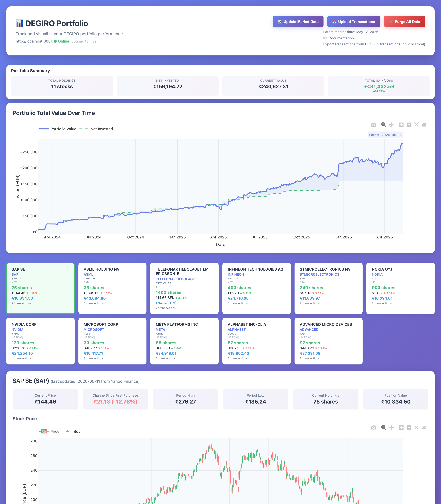Click the Online status indicator
This screenshot has width=441, height=504.
pyautogui.click(x=62, y=41)
